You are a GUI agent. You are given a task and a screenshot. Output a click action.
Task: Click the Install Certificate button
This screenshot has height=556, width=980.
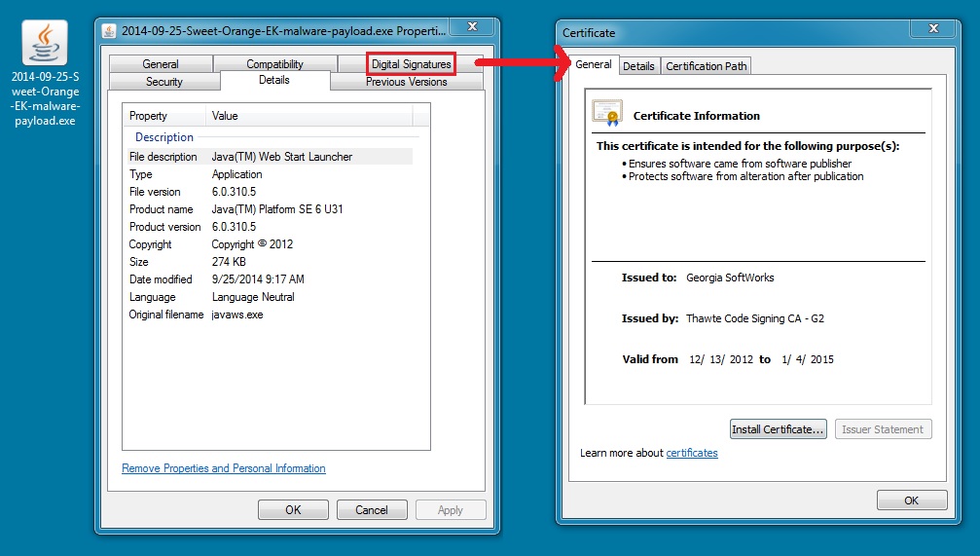(778, 429)
